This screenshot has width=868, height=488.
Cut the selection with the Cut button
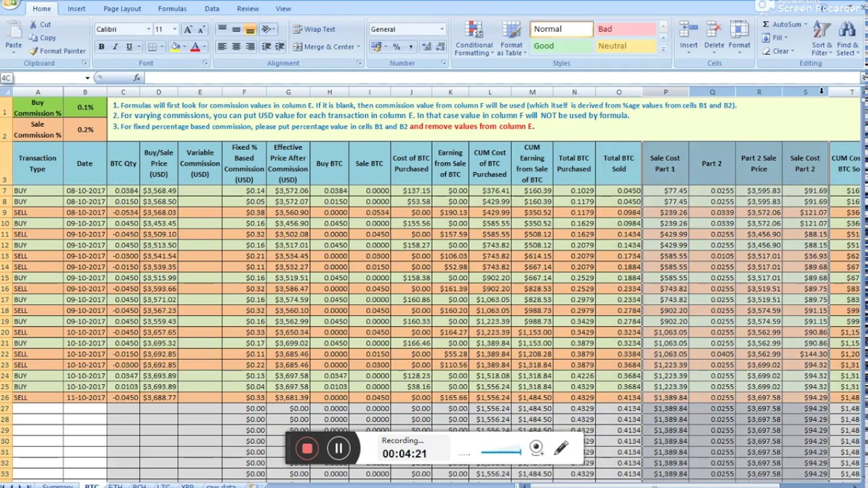point(40,24)
